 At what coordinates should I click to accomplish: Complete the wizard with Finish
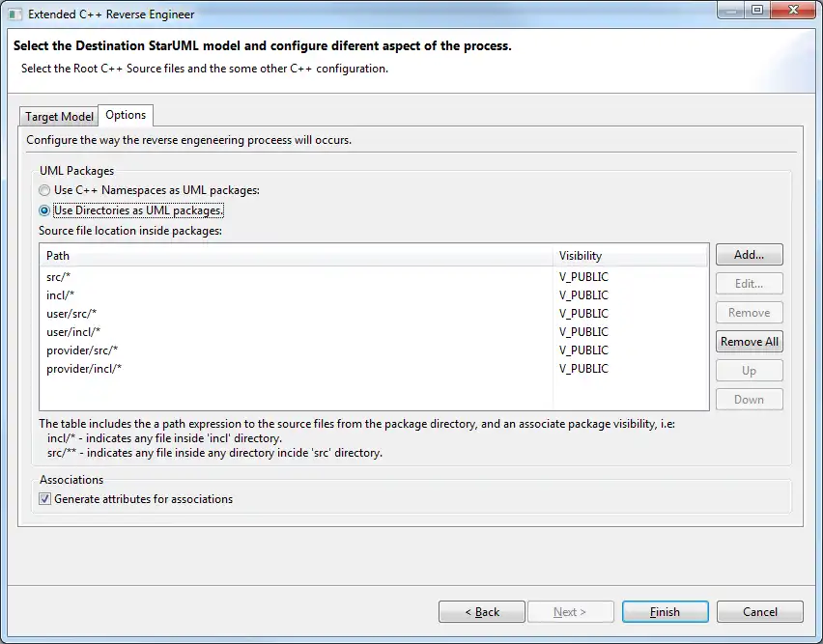665,612
